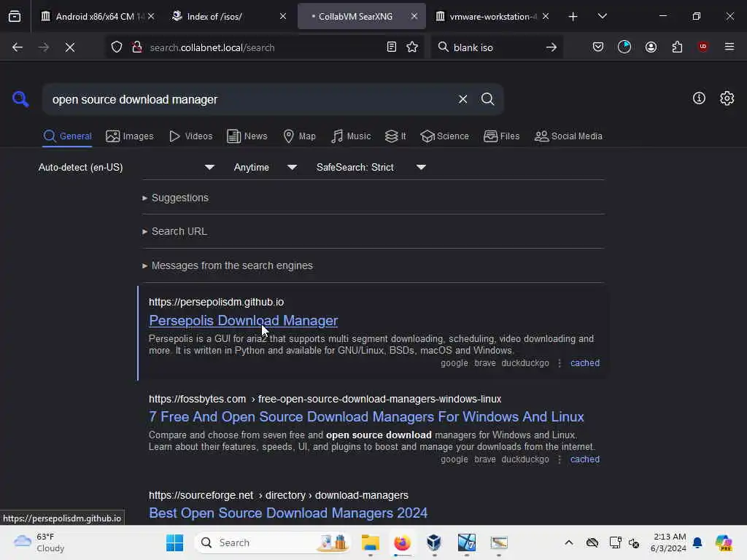Switch to the Videos category
The image size is (747, 560).
190,136
